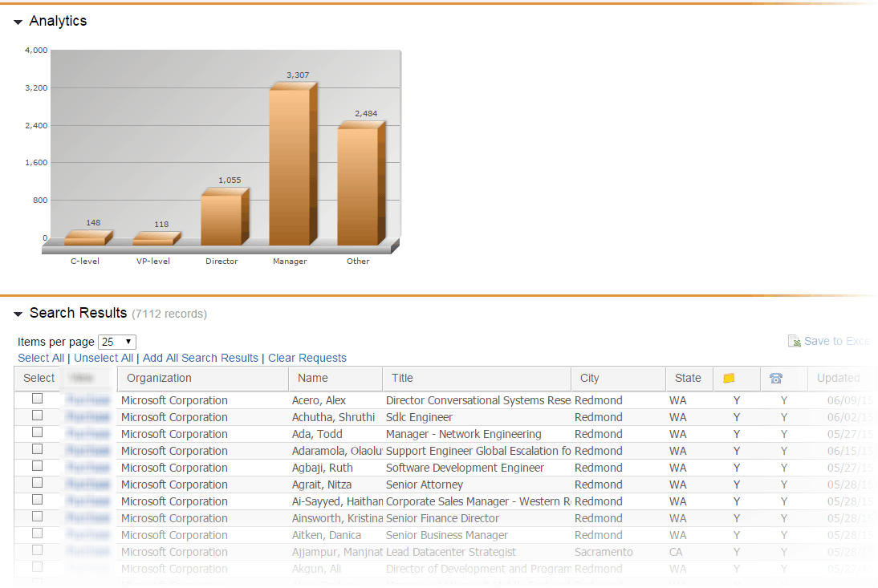Click the VP-level bar in chart
This screenshot has height=588, width=878.
[x=156, y=239]
